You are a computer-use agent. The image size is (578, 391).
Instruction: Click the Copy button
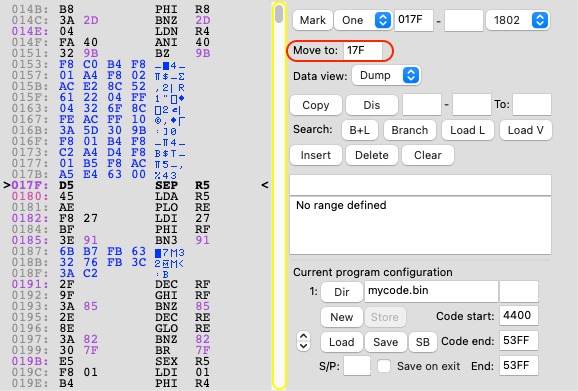316,105
